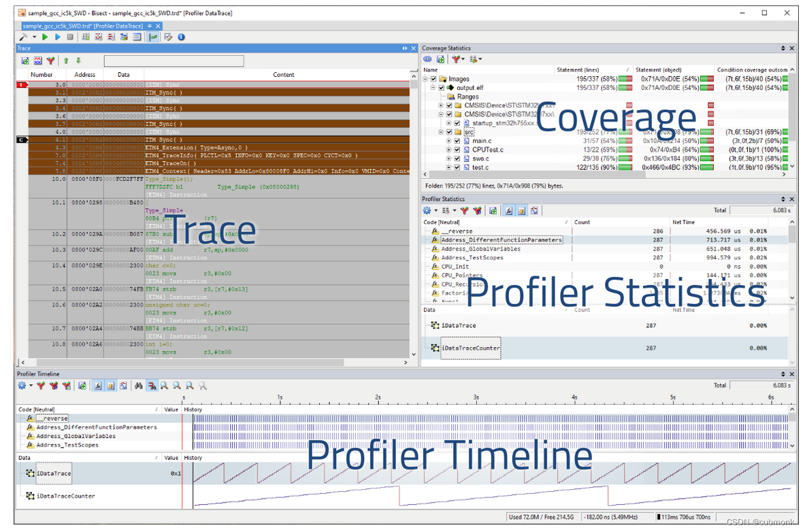Click the hammer build icon in main toolbar
805x532 pixels.
[23, 37]
